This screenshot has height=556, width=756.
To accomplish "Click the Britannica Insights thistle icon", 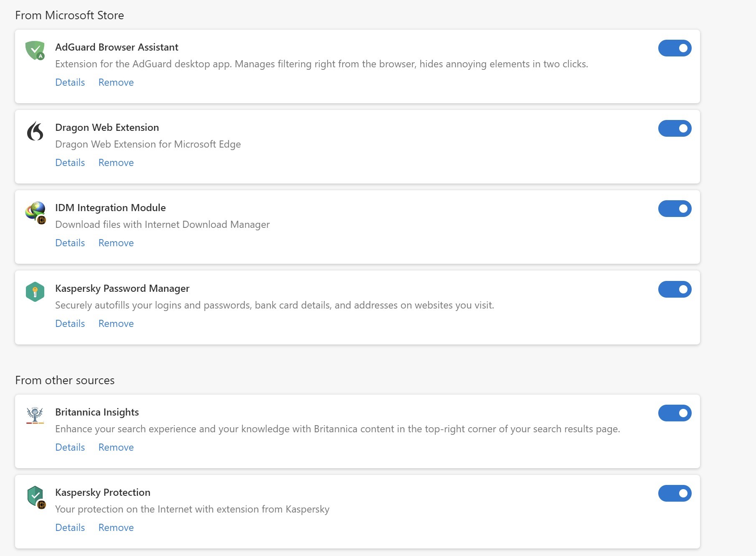I will click(x=35, y=415).
